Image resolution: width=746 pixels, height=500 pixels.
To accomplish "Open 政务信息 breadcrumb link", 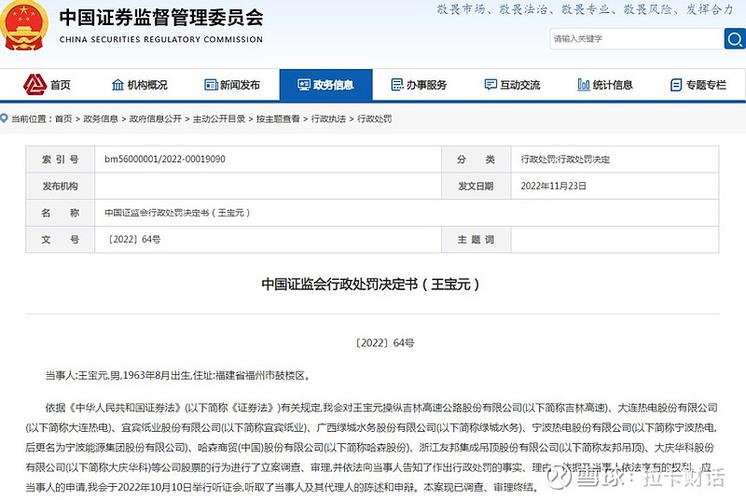I will tap(100, 119).
